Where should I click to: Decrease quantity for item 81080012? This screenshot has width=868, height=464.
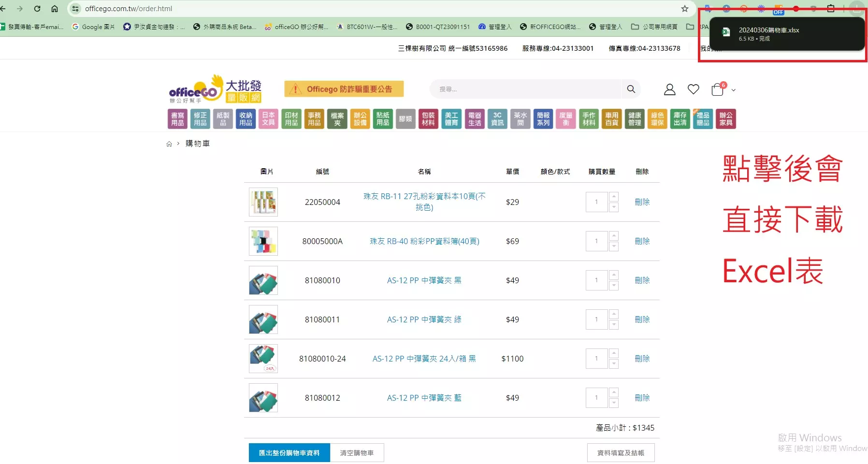pyautogui.click(x=614, y=403)
